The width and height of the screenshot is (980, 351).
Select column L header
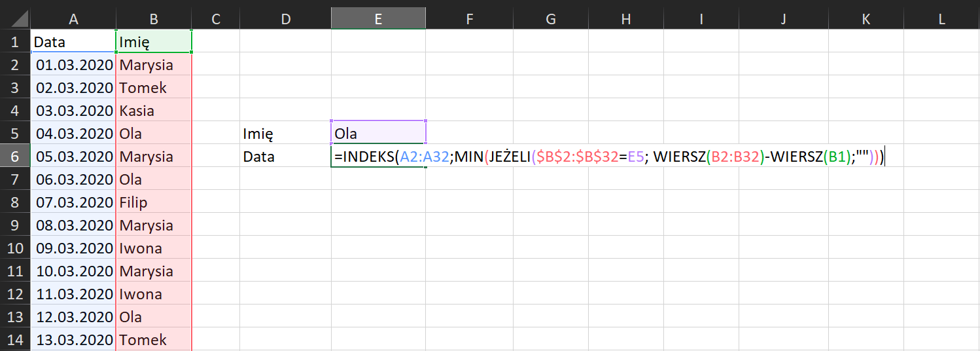coord(941,20)
